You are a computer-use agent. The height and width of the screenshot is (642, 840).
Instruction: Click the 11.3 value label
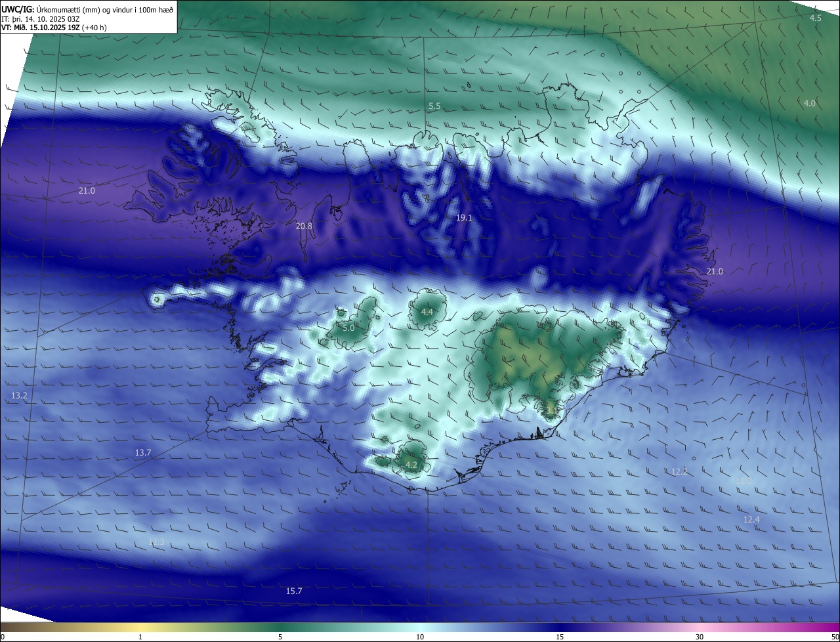coord(156,542)
